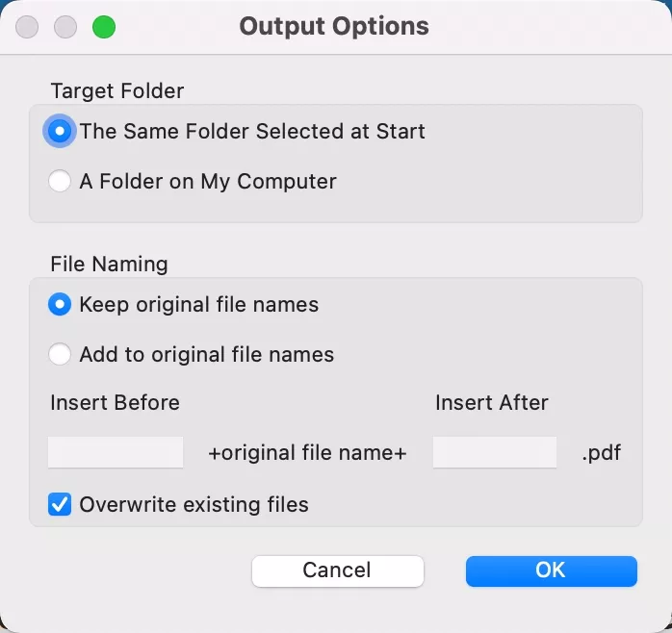Click the dimmed close window button

coord(28,27)
